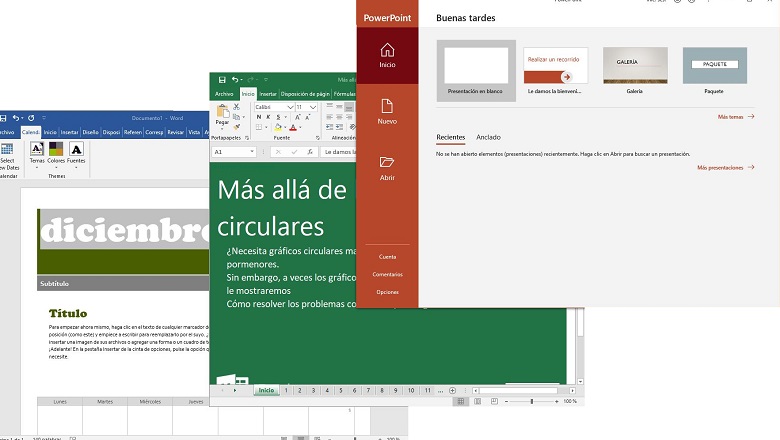Select the Galería theme thumbnail

point(635,65)
